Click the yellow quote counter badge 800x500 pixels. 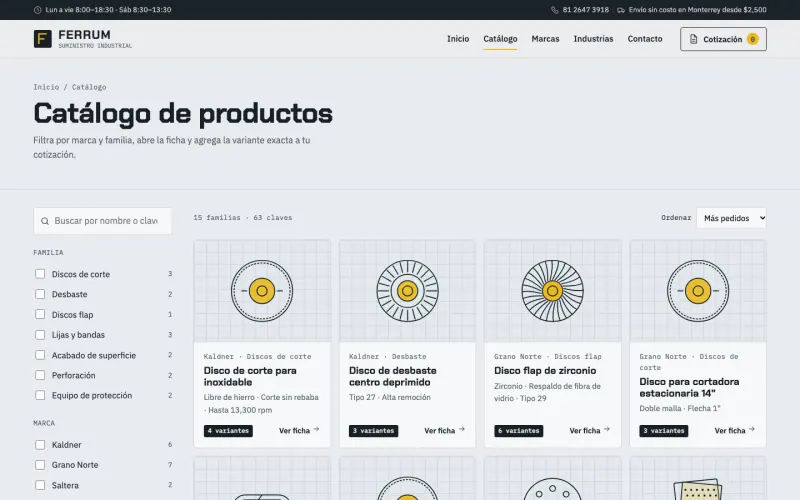click(753, 39)
